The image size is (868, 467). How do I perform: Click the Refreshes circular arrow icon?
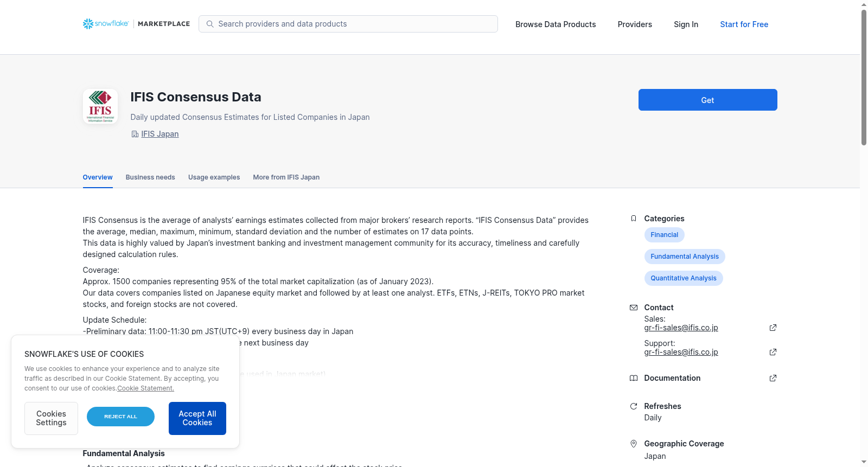634,406
